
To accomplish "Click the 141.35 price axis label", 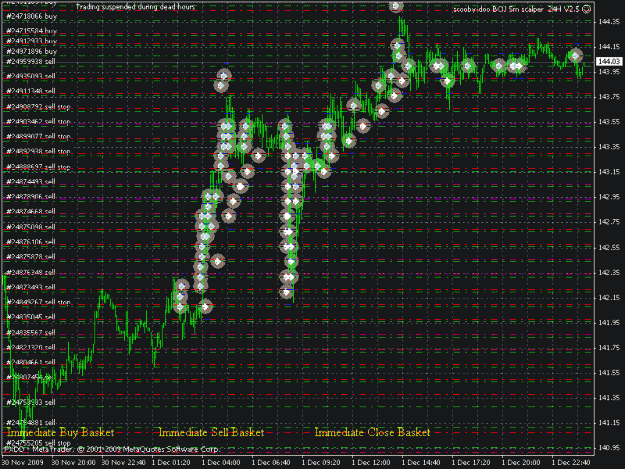I will (609, 398).
